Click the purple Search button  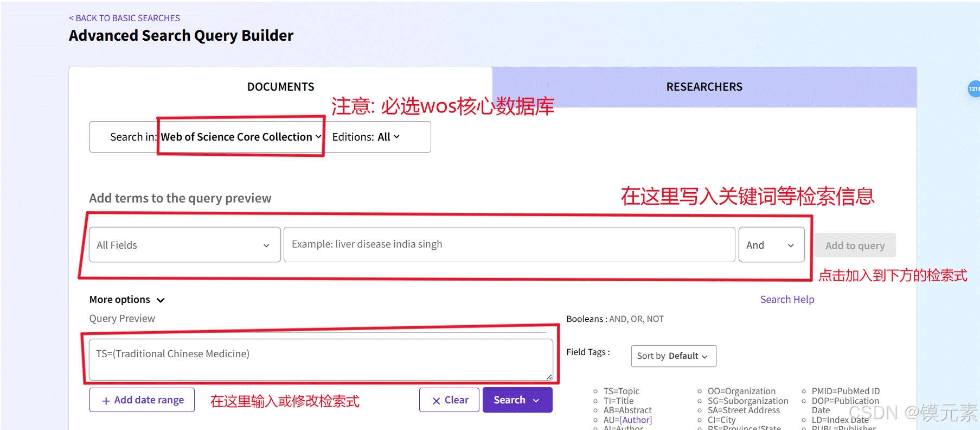517,400
